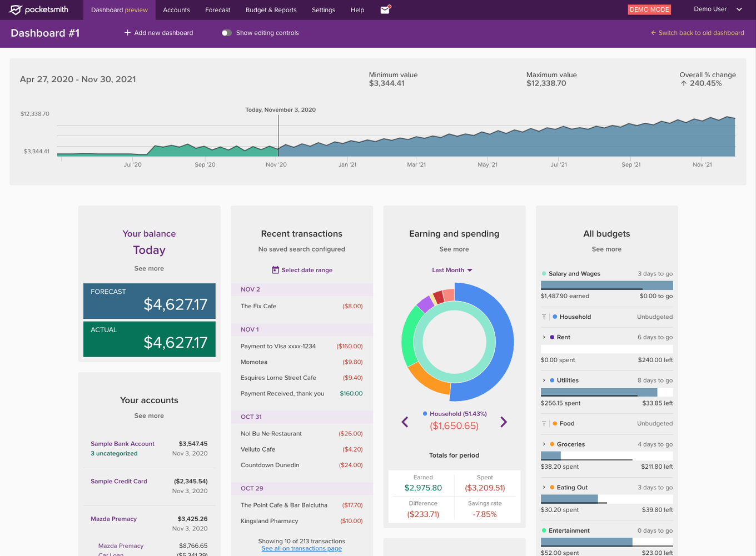Expand the Groceries budget row
This screenshot has height=556, width=756.
[544, 444]
